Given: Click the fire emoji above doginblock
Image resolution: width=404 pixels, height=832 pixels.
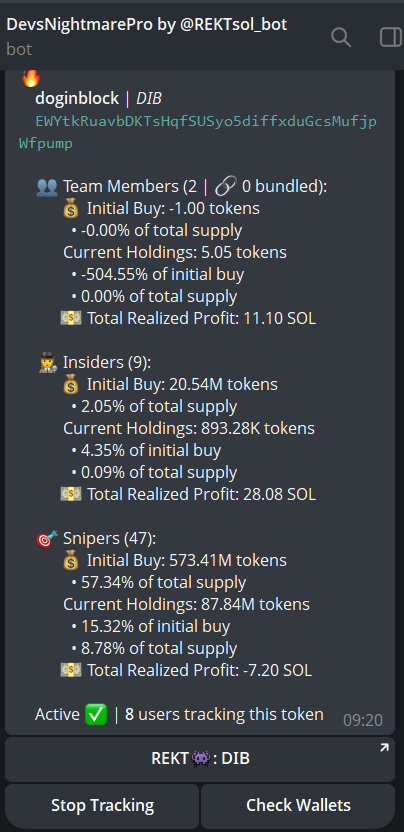Looking at the screenshot, I should [31, 77].
